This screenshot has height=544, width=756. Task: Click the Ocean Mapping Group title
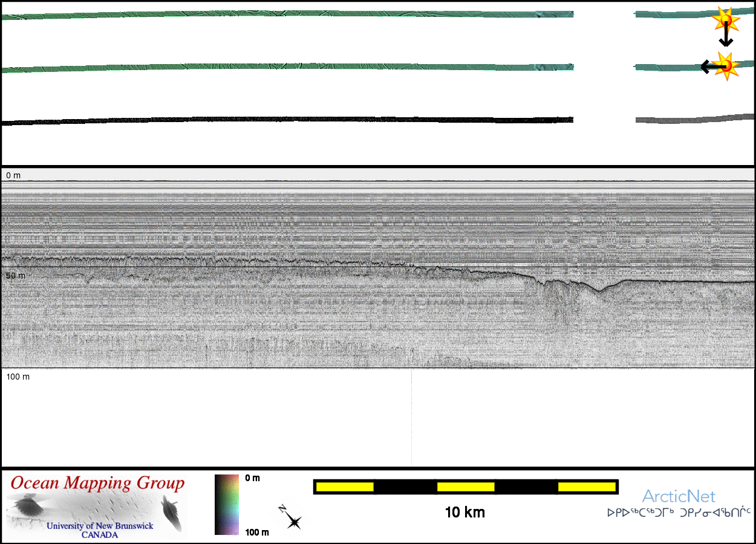tap(97, 484)
